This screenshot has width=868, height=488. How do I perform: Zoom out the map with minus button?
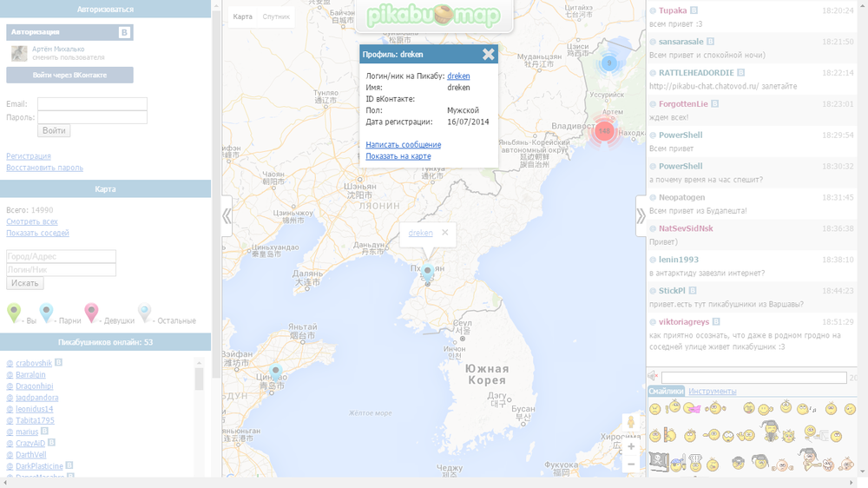pos(631,465)
